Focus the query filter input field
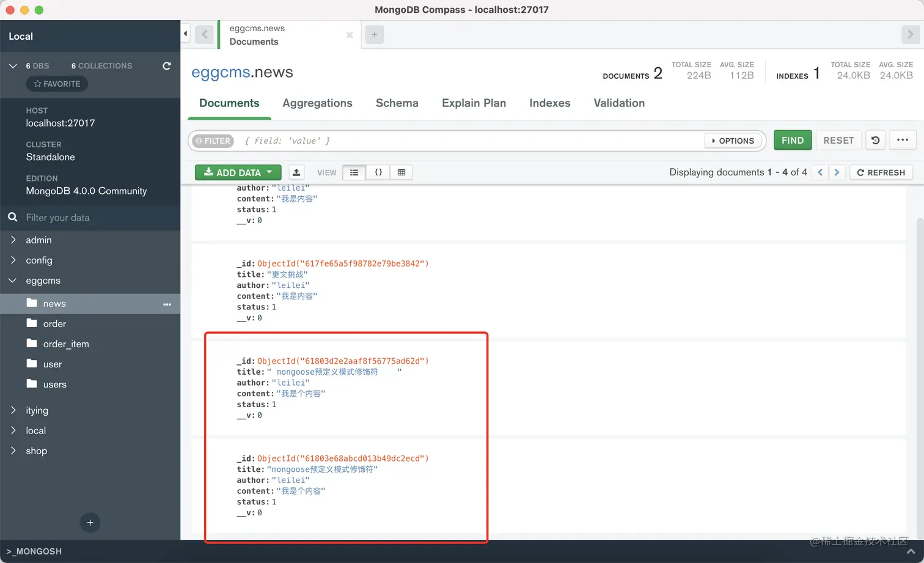 pyautogui.click(x=471, y=141)
